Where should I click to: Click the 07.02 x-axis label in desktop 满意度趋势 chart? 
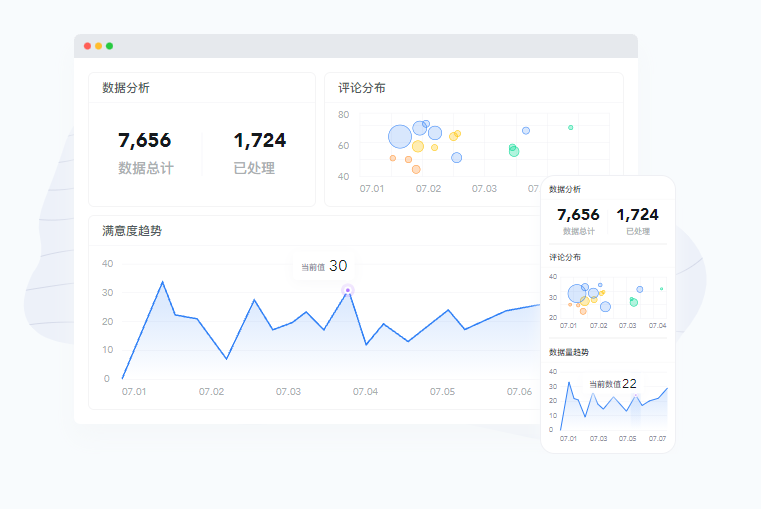(212, 392)
